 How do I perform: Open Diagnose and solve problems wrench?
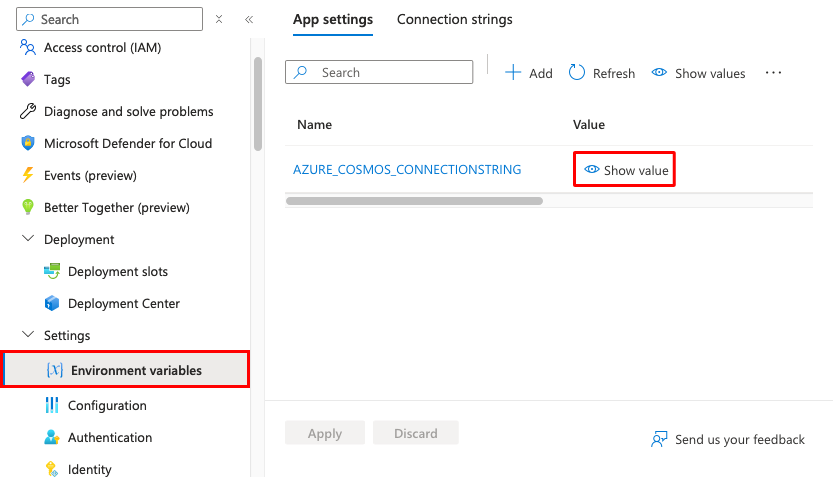[x=27, y=111]
